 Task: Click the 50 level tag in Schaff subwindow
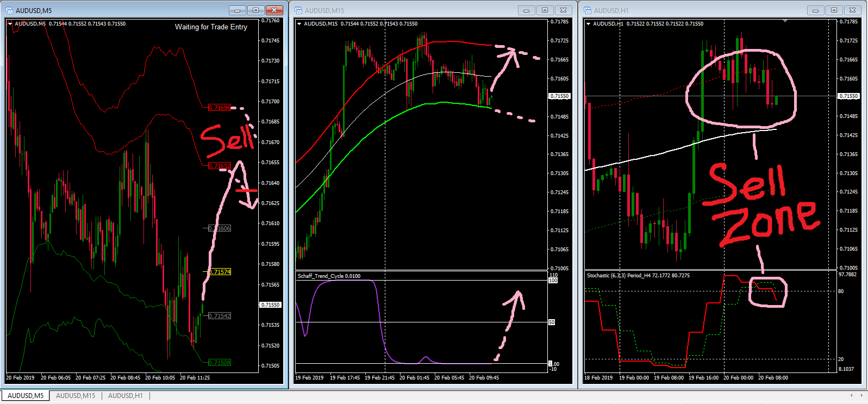[551, 322]
